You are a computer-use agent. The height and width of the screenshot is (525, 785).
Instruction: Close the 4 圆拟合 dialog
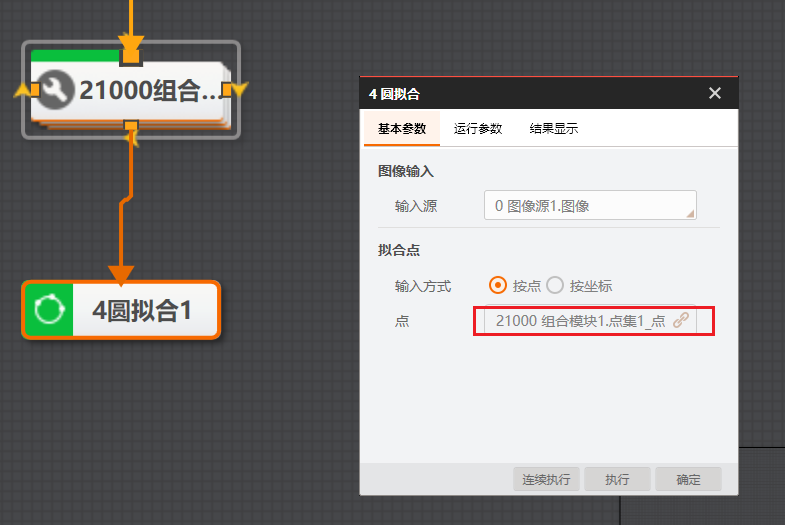714,93
